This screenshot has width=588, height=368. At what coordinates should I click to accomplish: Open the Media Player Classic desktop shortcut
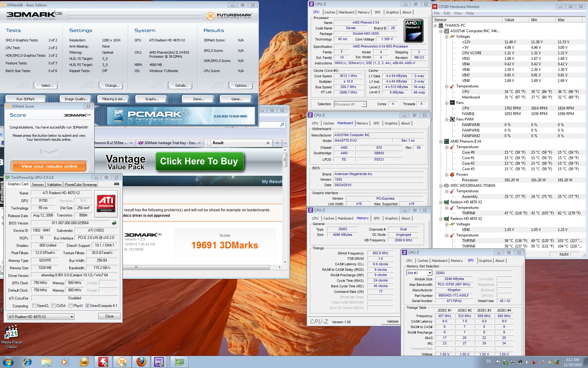coord(11,337)
